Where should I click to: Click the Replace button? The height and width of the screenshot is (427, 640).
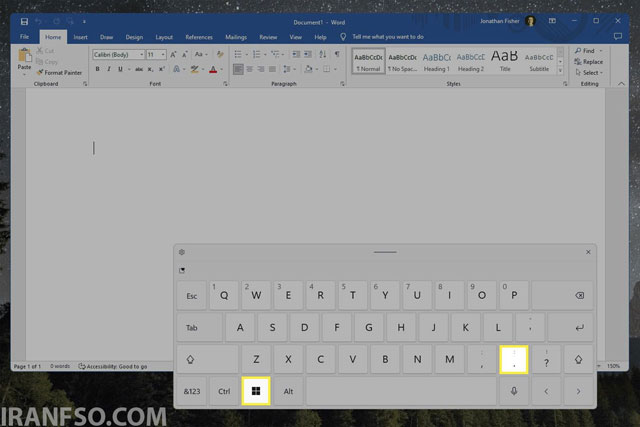589,62
